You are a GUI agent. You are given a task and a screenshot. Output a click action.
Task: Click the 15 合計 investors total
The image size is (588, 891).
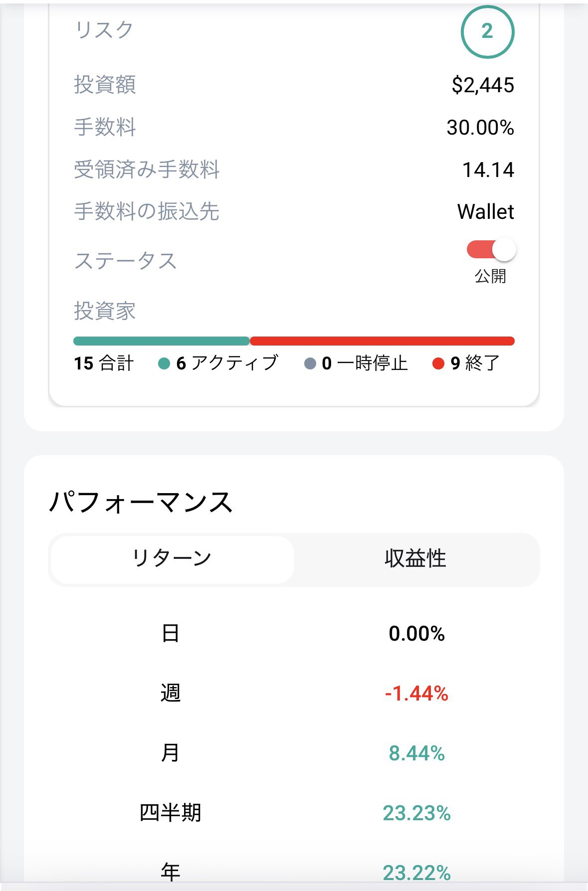(x=104, y=363)
